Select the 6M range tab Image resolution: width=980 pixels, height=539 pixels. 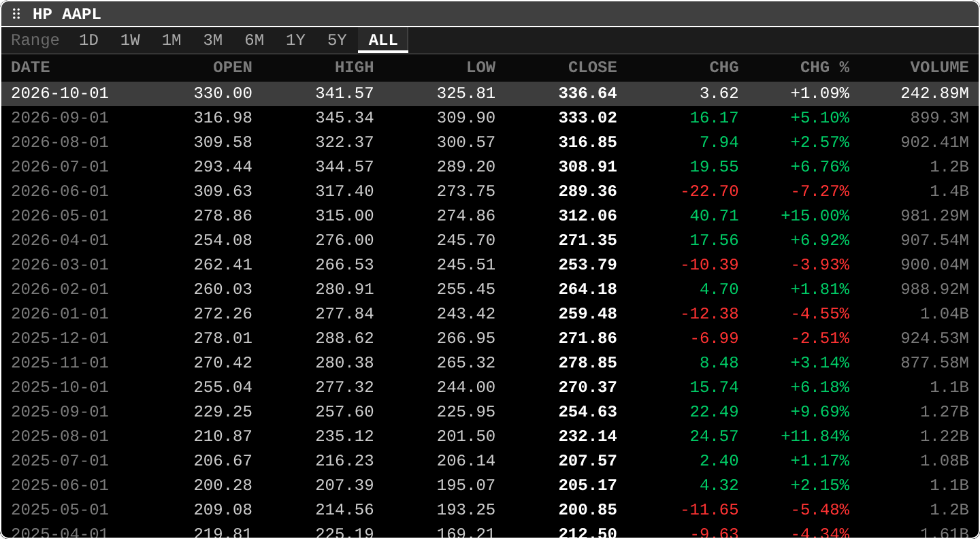coord(255,40)
